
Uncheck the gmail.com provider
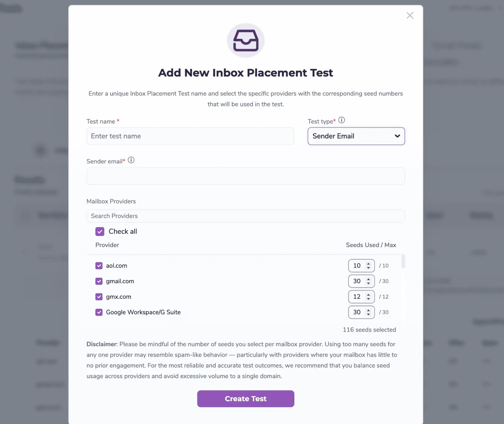[99, 281]
